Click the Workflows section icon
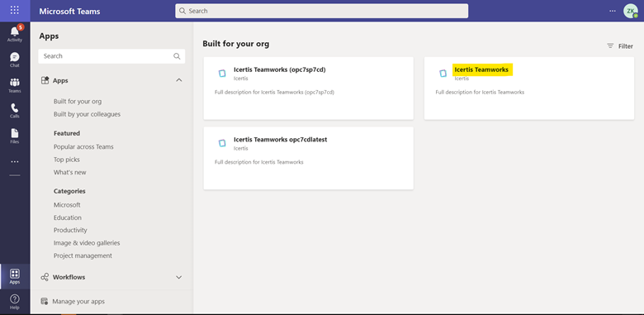Image resolution: width=644 pixels, height=315 pixels. pyautogui.click(x=45, y=278)
